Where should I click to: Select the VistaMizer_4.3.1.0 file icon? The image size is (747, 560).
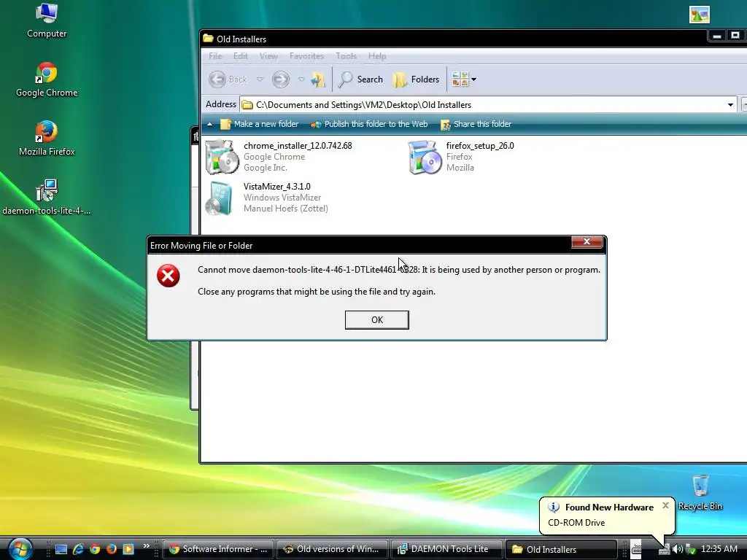tap(220, 198)
